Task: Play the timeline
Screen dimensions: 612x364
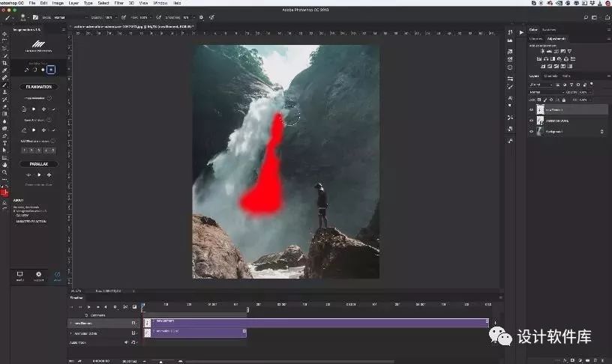Action: 89,307
